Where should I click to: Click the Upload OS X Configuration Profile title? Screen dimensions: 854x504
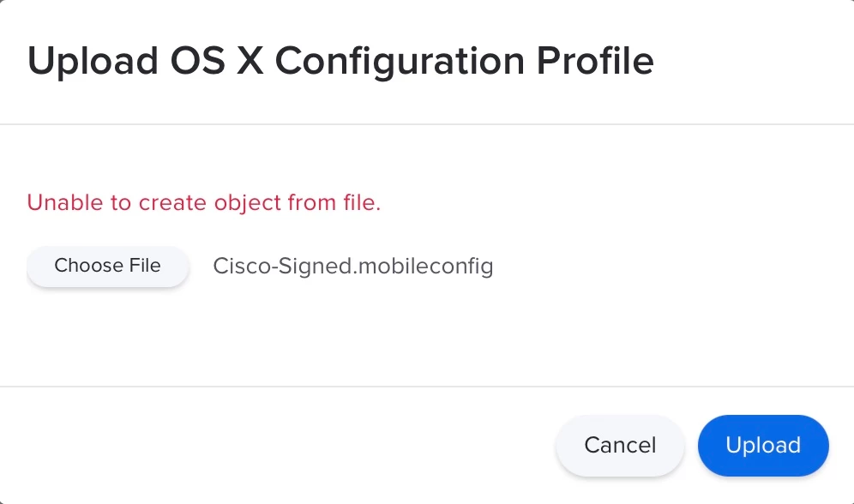tap(340, 62)
